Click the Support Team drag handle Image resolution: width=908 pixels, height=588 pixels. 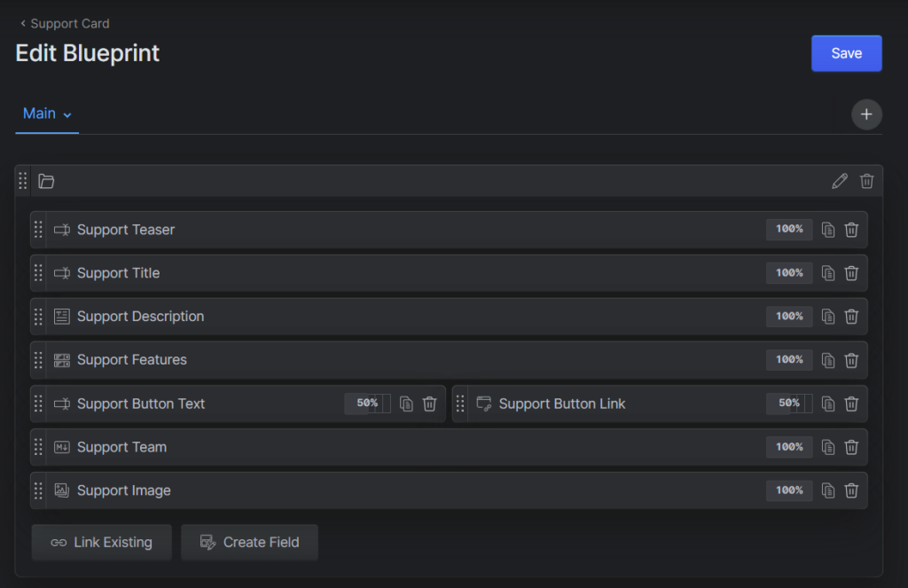coord(38,447)
